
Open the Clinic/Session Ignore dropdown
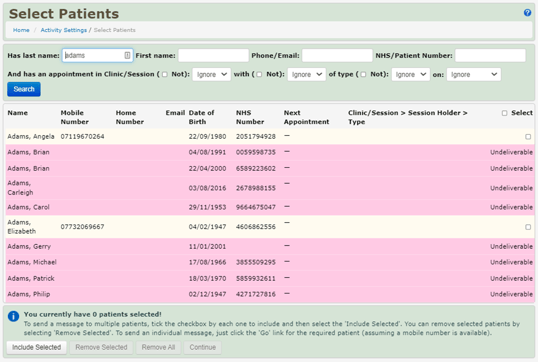[x=211, y=74]
